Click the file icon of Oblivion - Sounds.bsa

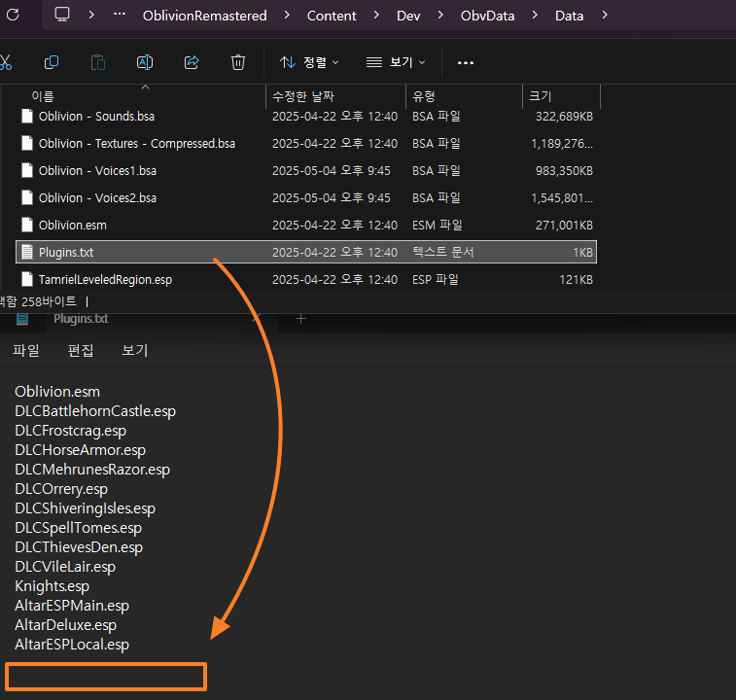click(x=27, y=116)
